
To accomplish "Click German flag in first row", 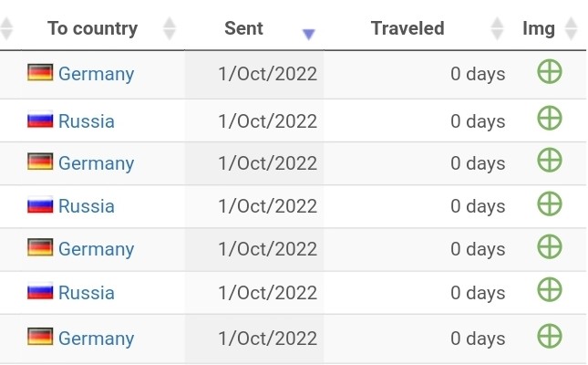I will coord(40,72).
